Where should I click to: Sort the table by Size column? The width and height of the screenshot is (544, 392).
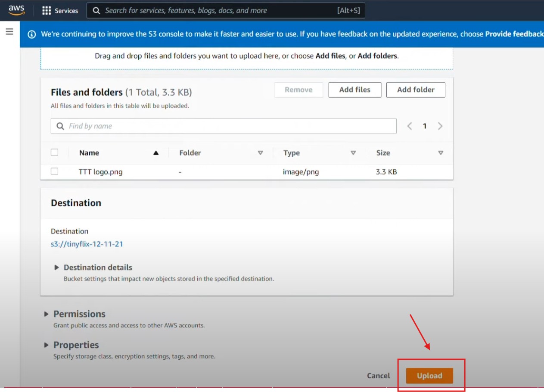click(441, 153)
